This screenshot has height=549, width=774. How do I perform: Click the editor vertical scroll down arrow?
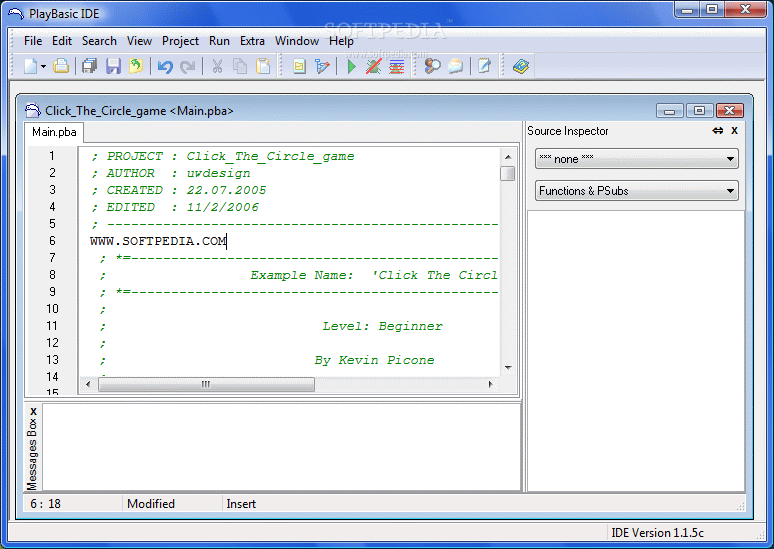(507, 368)
